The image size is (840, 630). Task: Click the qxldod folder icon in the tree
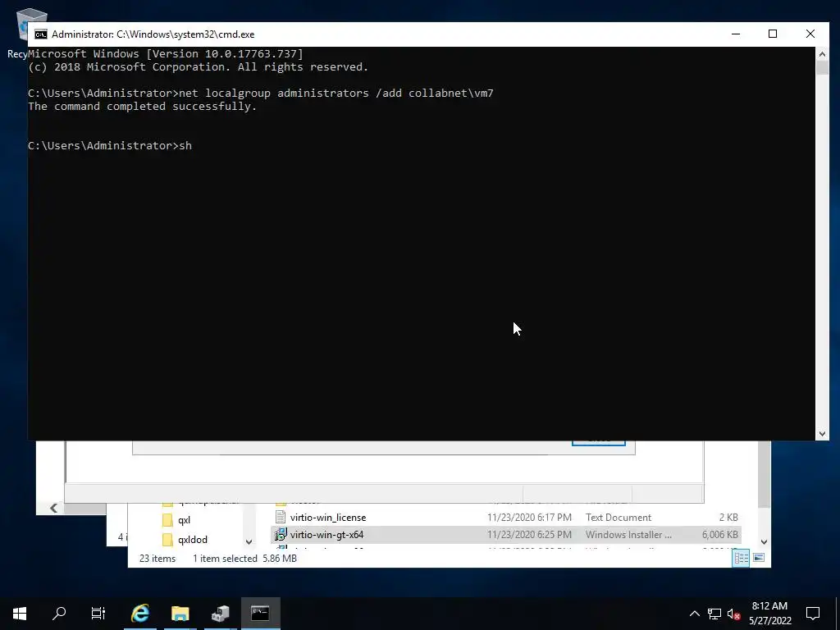click(167, 540)
